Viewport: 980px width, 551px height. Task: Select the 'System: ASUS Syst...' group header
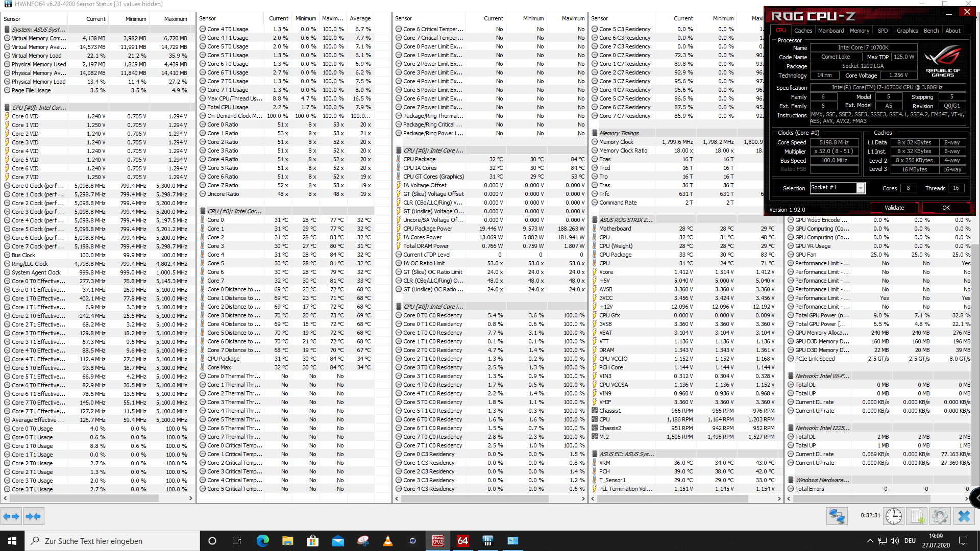(x=96, y=30)
